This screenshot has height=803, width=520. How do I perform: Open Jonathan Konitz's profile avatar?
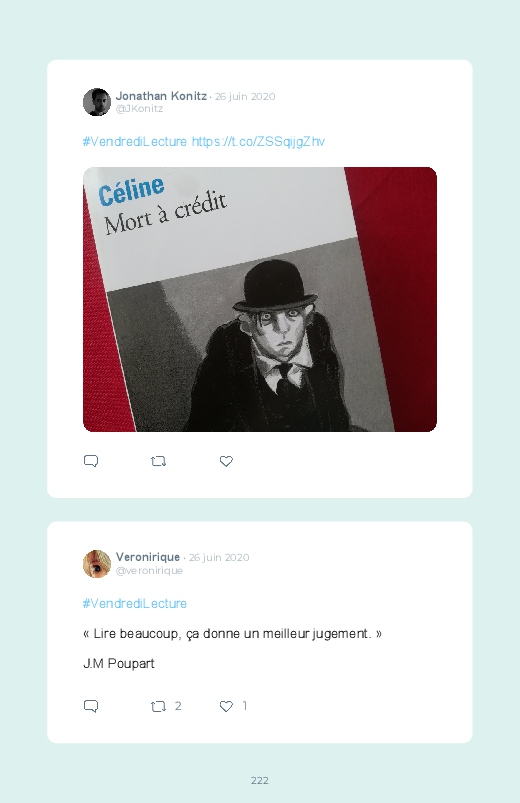tap(97, 102)
